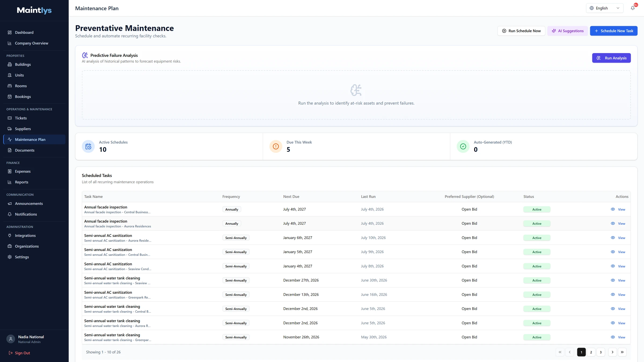Click the Active status for November 26th task

pyautogui.click(x=537, y=337)
